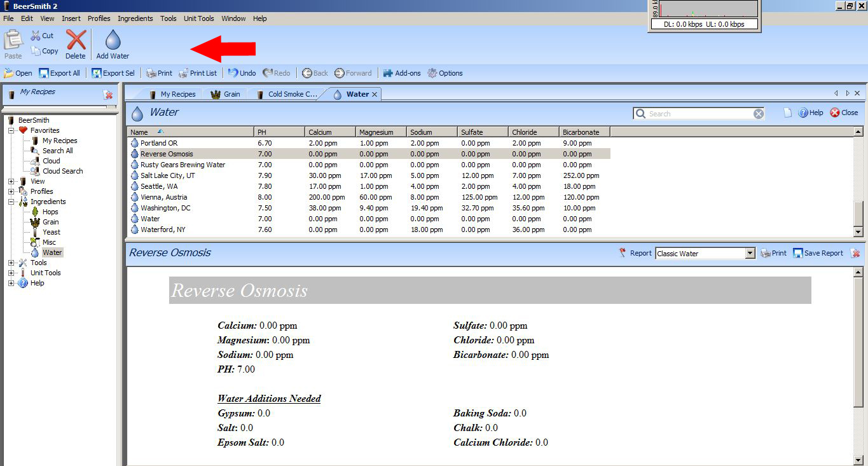Click the Cut scissors button
Screen dimensions: 868x466
point(43,36)
